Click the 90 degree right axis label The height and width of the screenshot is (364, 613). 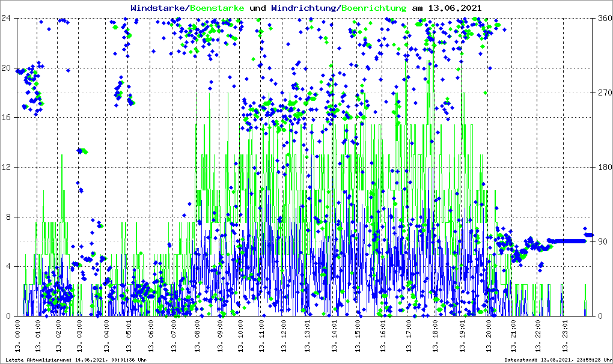pyautogui.click(x=601, y=241)
